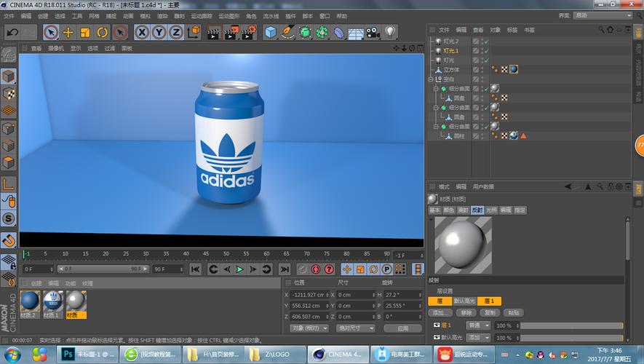Toggle enable checkmark for 灯光.1

487,51
